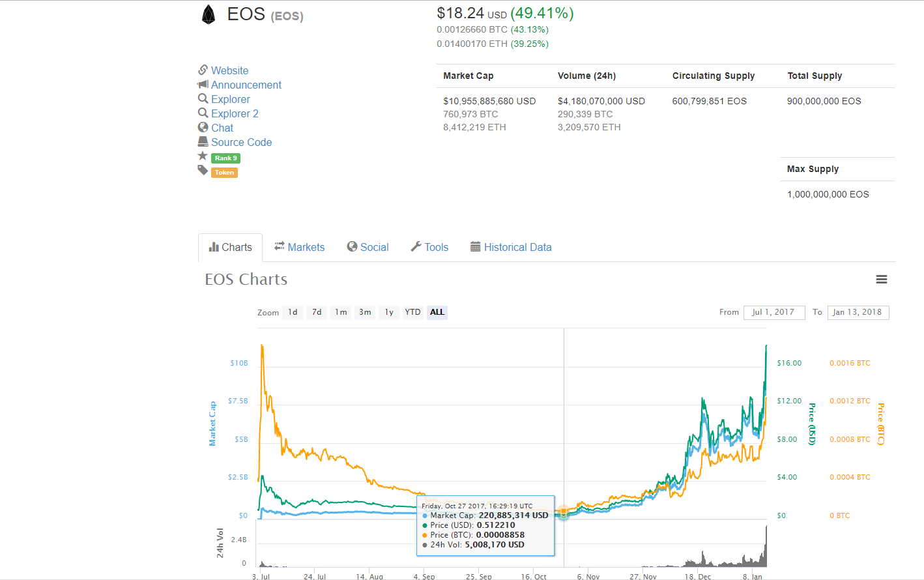Open the Explorer 2 link

coord(235,113)
